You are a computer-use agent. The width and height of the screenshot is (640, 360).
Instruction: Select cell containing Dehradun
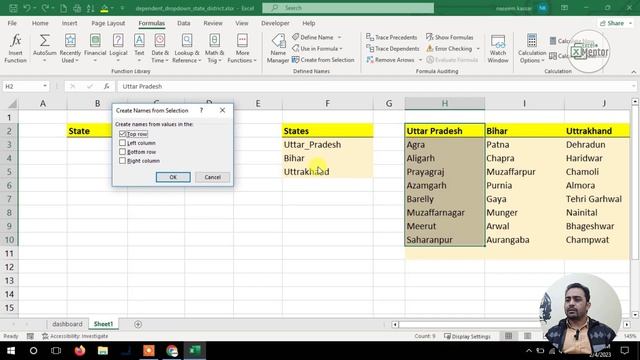click(597, 144)
